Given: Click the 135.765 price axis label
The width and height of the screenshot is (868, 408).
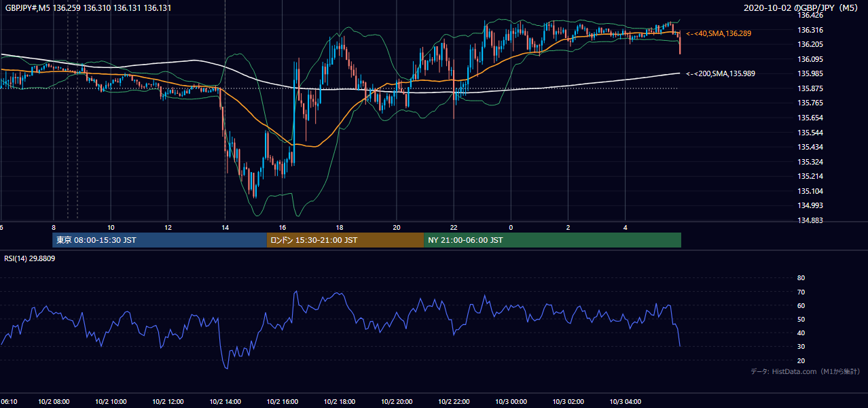Looking at the screenshot, I should (810, 103).
